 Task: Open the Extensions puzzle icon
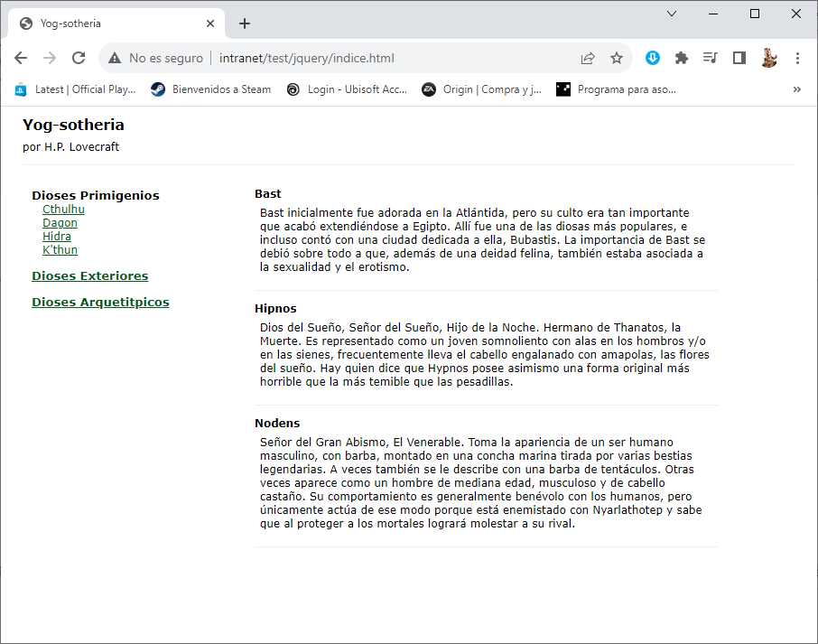(x=682, y=58)
